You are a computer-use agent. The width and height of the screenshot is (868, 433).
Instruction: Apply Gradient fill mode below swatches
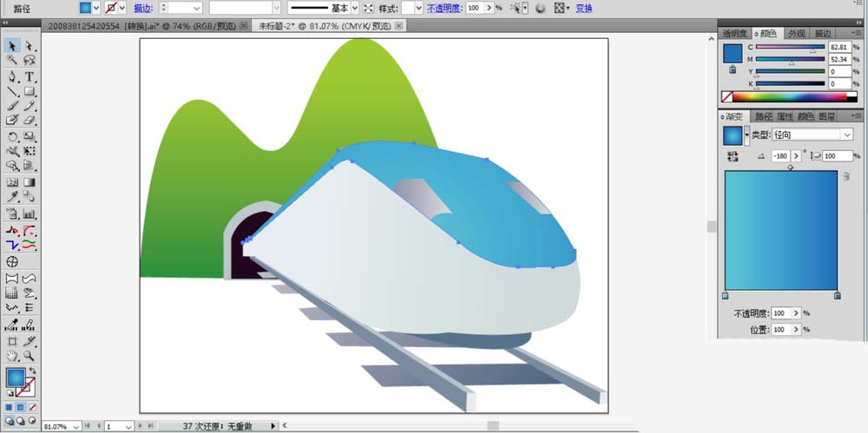pos(21,408)
